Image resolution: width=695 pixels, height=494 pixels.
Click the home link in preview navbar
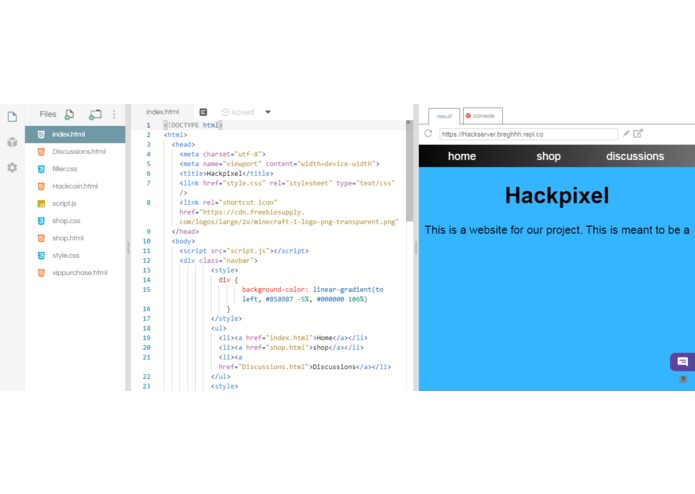tap(462, 156)
